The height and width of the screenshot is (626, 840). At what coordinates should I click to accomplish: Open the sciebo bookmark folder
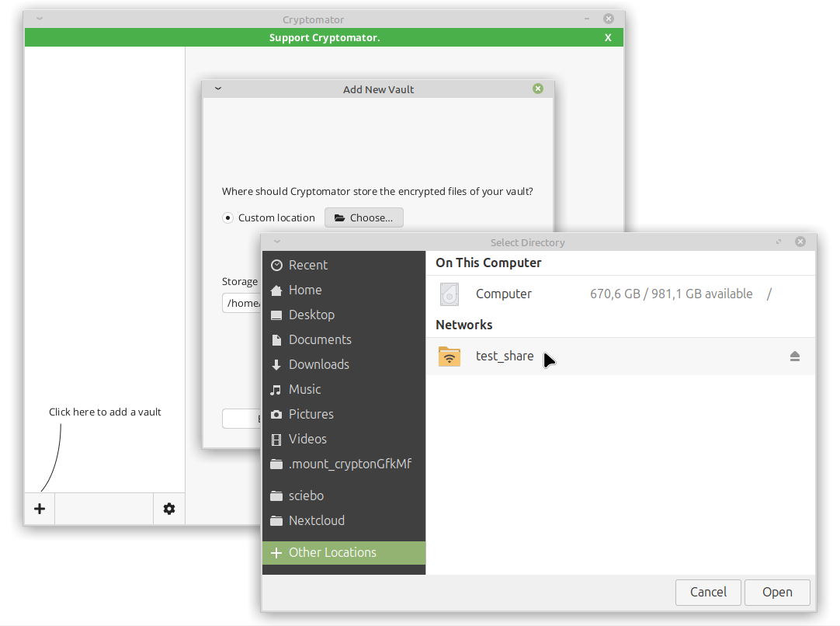click(344, 496)
